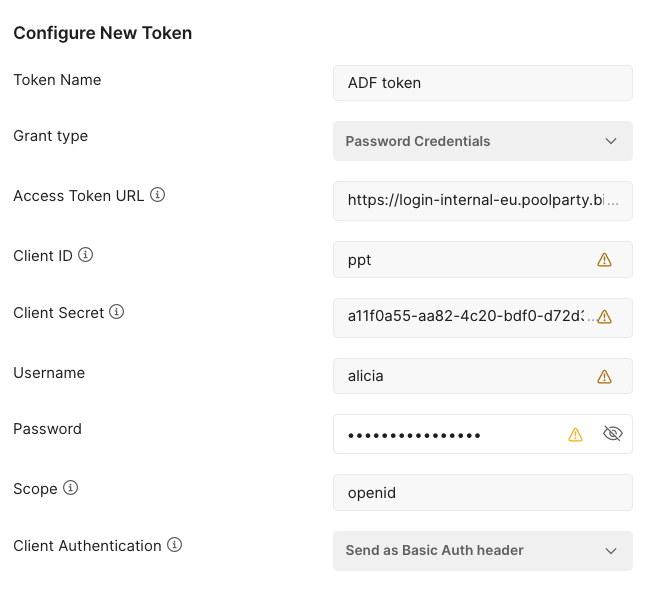Click chevron arrow in Password Credentials selector
Viewport: 651px width, 593px height.
pyautogui.click(x=611, y=141)
